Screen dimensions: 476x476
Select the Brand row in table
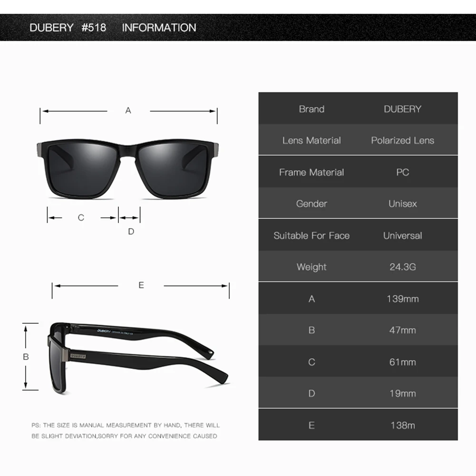tap(358, 108)
